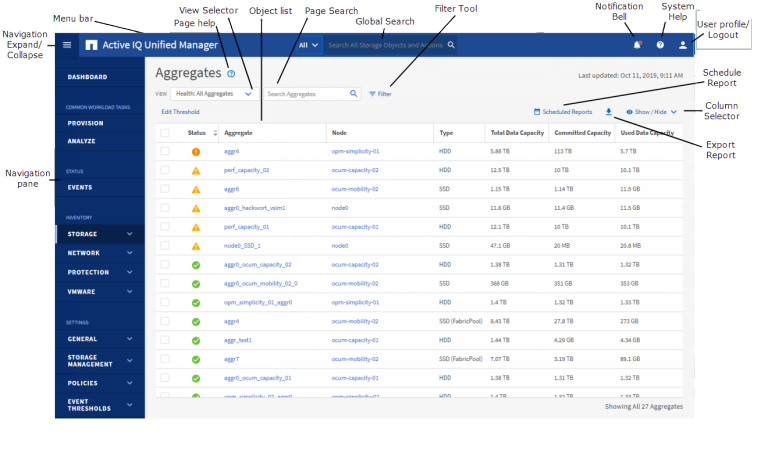The width and height of the screenshot is (768, 471).
Task: Check the box for perf_capacity_02
Action: coord(165,170)
